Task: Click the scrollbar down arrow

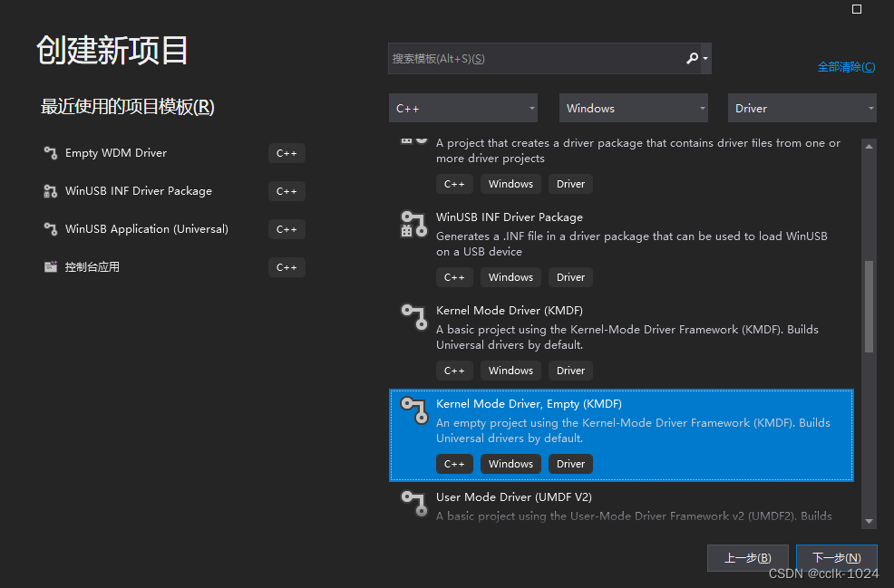Action: [869, 521]
